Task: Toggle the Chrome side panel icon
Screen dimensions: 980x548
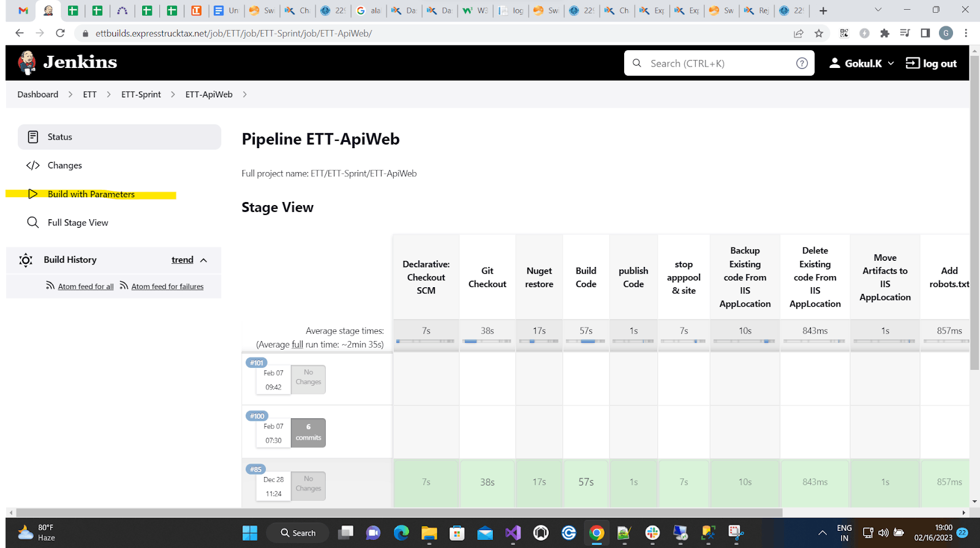Action: pyautogui.click(x=925, y=33)
